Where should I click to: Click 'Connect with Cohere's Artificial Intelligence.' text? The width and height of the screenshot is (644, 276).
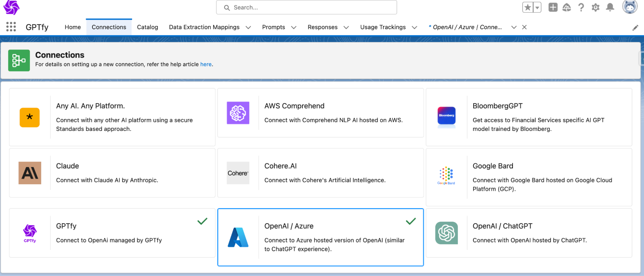(x=325, y=180)
